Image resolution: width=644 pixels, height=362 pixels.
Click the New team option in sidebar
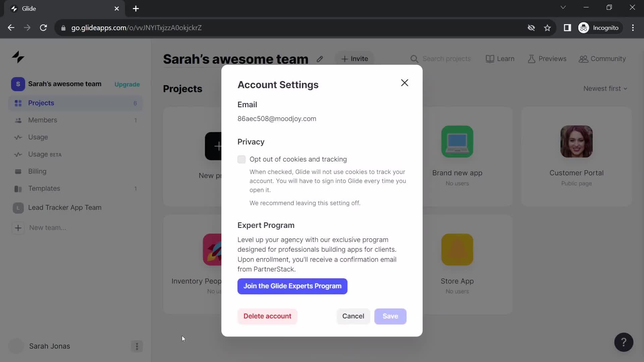[48, 227]
